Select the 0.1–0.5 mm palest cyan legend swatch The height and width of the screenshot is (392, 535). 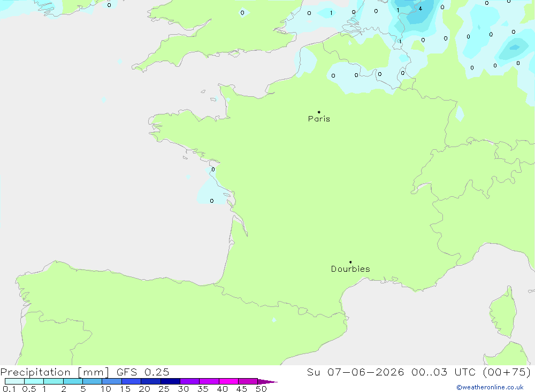point(14,381)
